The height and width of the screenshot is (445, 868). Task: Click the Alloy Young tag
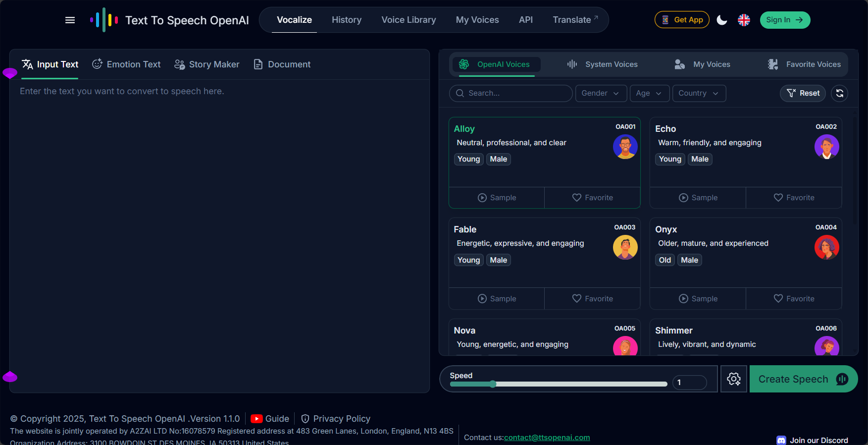coord(468,159)
